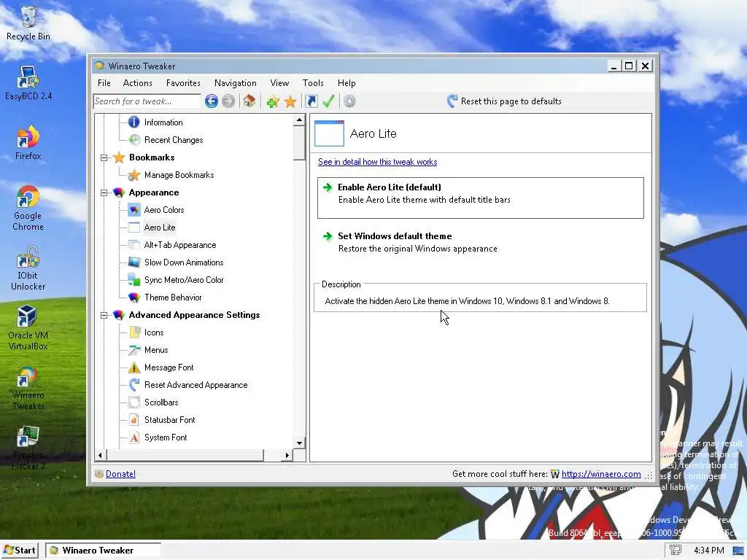Click in the Search for a tweak field

pyautogui.click(x=147, y=101)
